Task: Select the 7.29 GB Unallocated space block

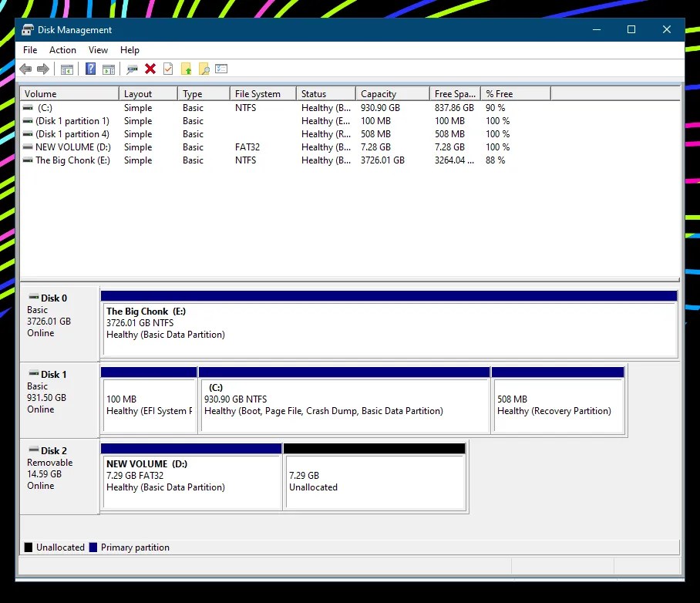Action: (x=375, y=476)
